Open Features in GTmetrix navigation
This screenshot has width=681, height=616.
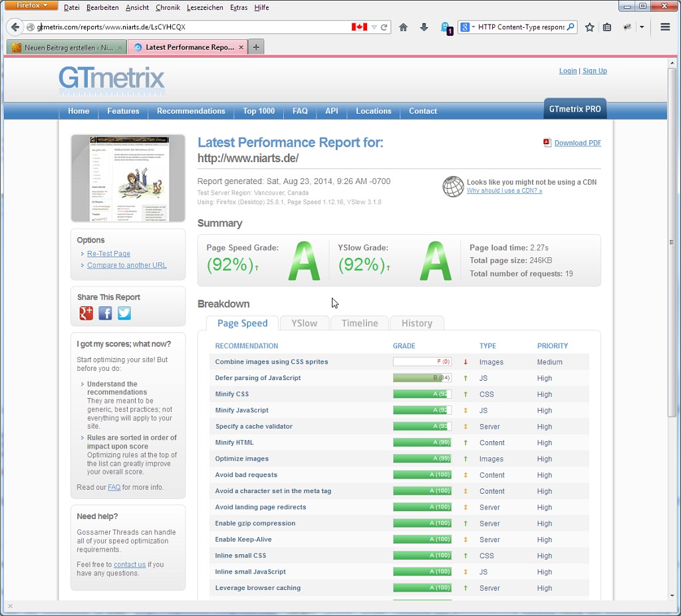pyautogui.click(x=123, y=111)
